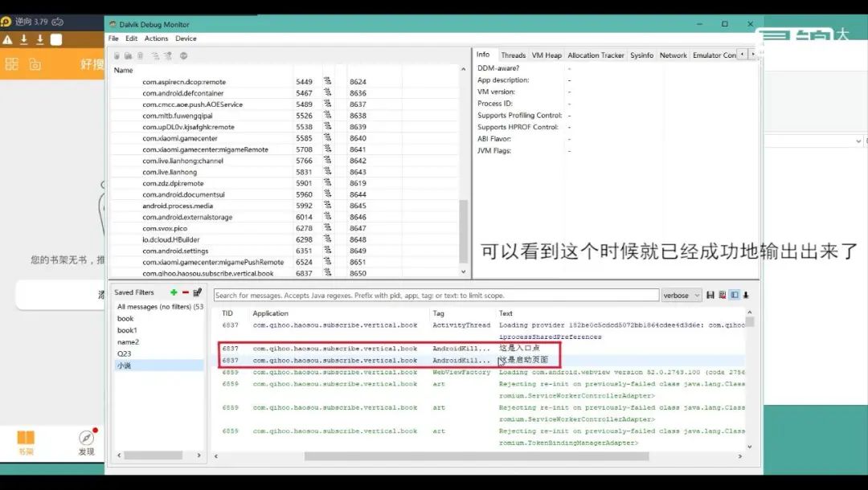The width and height of the screenshot is (868, 490).
Task: Select process com.aspirecn.dcop:remote
Action: click(285, 82)
